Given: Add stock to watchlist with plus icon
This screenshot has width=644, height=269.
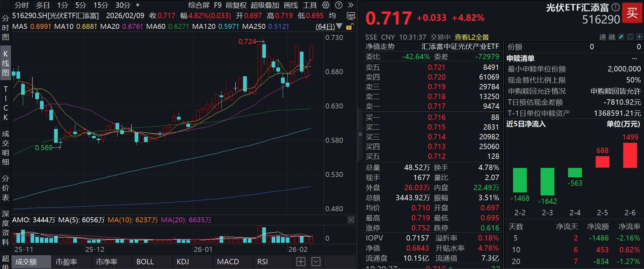Looking at the screenshot, I should pos(639,37).
